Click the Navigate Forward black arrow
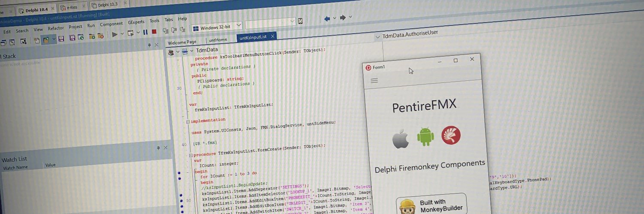Viewport: 644px width, 214px height. pos(343,18)
